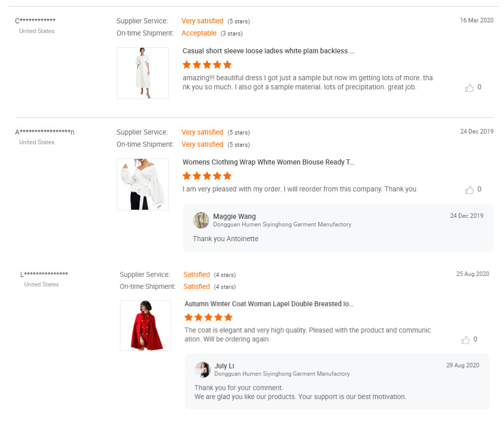Open 'Autumn Winter Coat Woman Lapel' product link
The image size is (504, 425).
coord(269,304)
